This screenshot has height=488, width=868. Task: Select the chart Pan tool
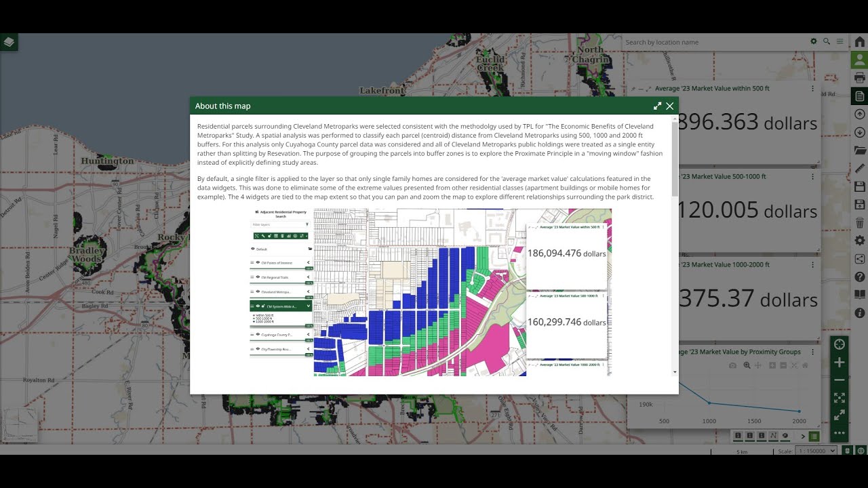click(x=758, y=365)
